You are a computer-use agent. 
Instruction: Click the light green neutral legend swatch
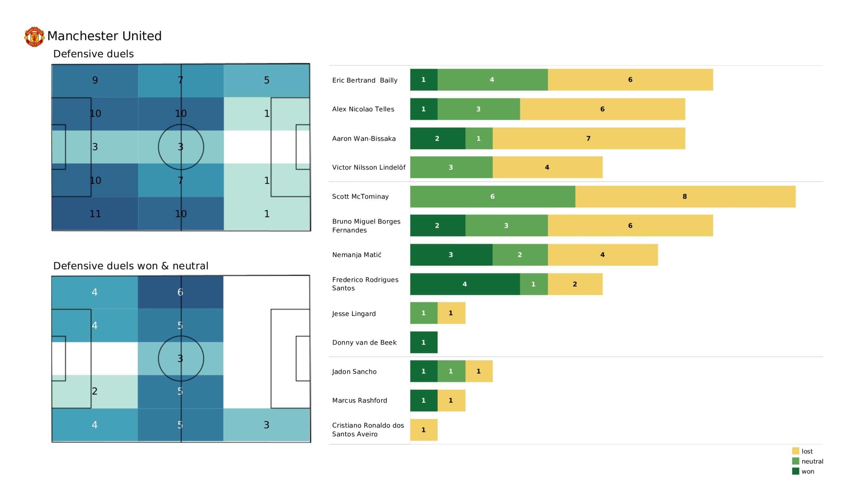795,461
